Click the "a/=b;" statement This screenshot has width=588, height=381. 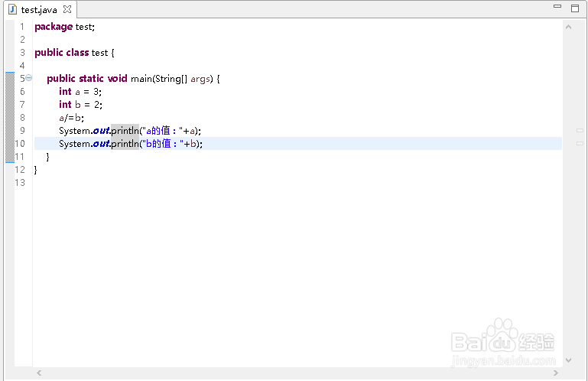click(71, 118)
